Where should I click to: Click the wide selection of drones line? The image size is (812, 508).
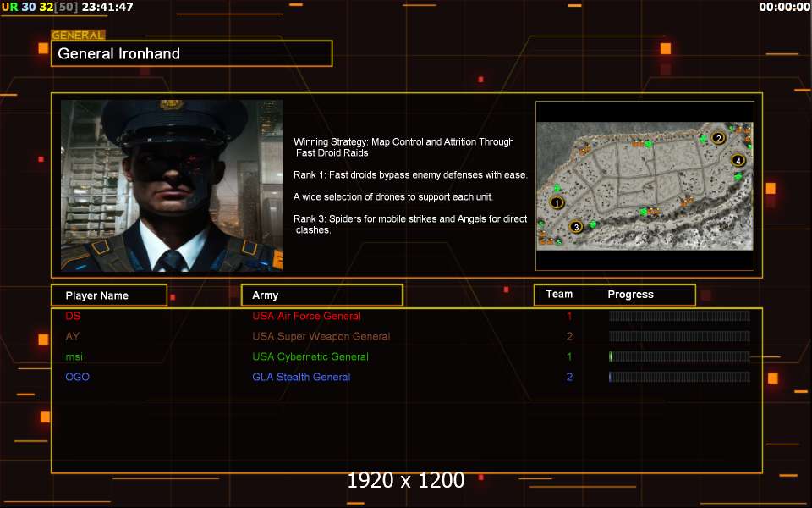(393, 196)
